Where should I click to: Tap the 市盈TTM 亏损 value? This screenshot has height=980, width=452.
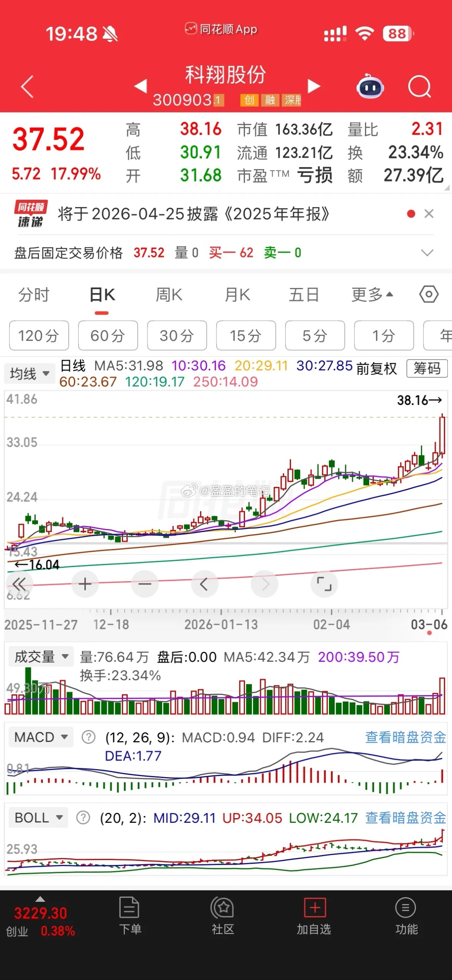(x=315, y=175)
